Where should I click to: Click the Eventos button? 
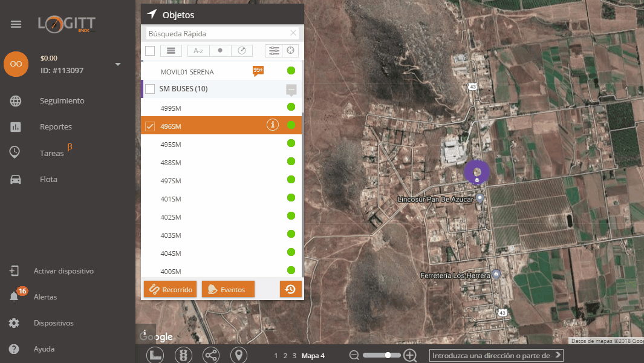coord(229,289)
